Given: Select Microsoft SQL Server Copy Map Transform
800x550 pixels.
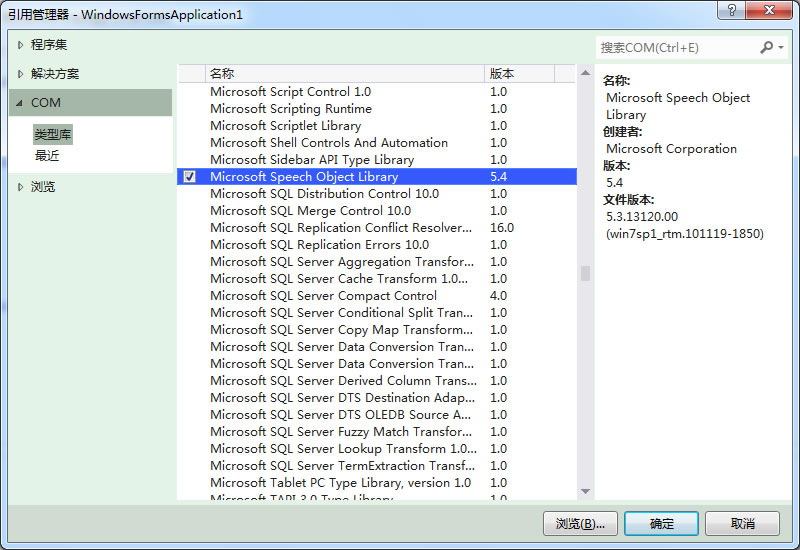Looking at the screenshot, I should [377, 330].
